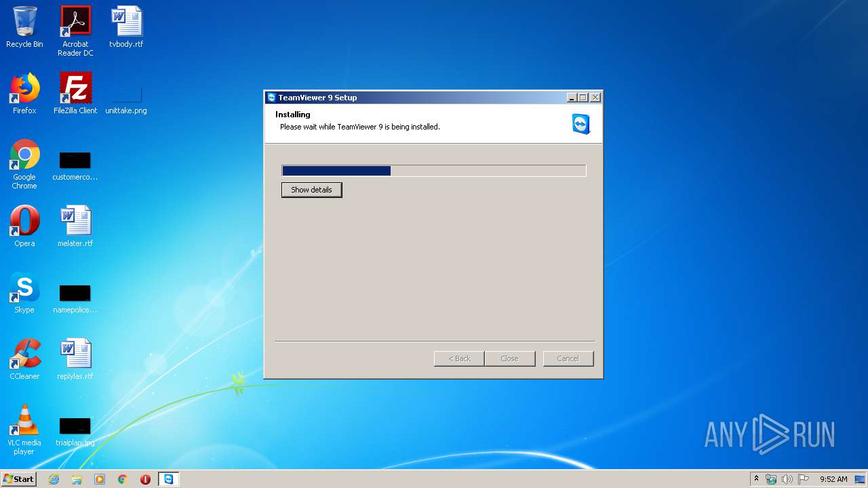Open the Start menu
Screen dimensions: 868x488
18,479
